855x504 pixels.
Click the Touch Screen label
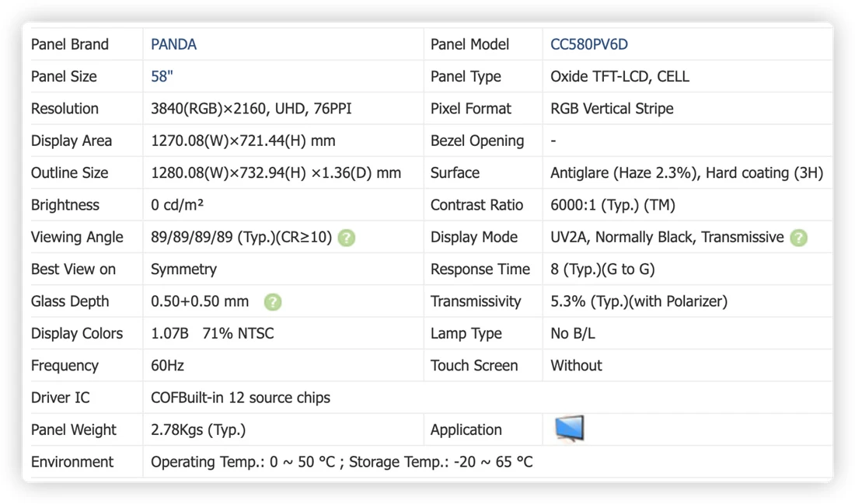pos(474,366)
